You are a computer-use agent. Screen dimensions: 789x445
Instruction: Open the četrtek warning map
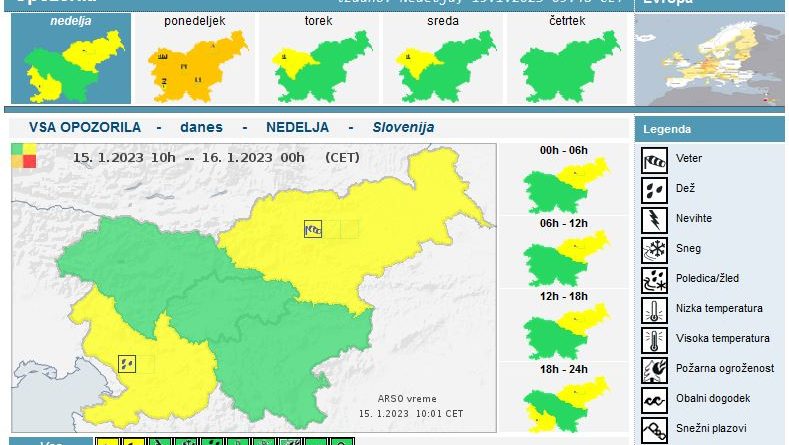pos(567,58)
